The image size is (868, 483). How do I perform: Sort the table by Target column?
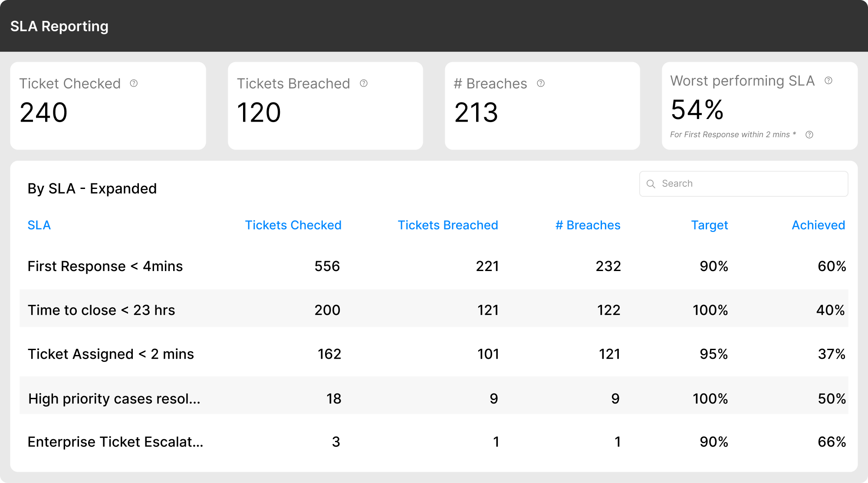click(x=709, y=225)
